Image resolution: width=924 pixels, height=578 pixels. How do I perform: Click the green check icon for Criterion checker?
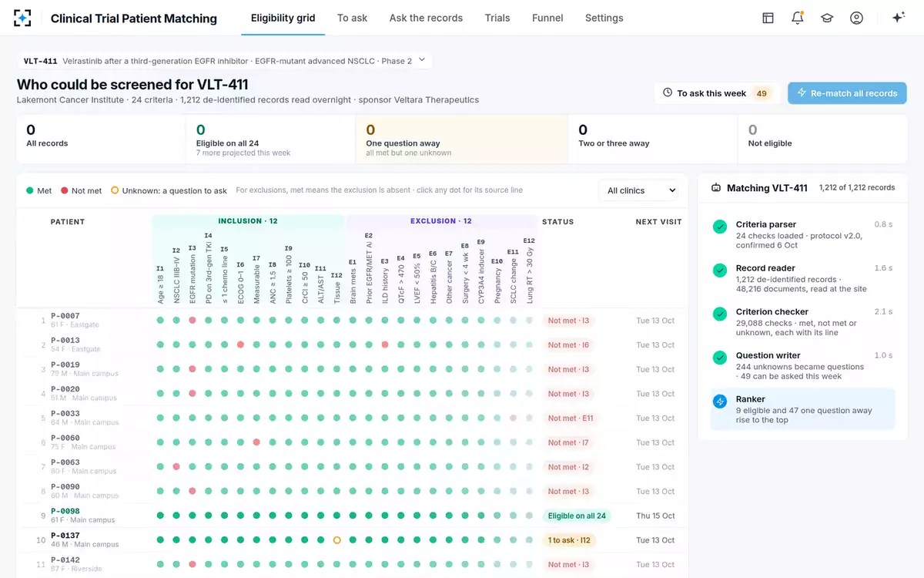pos(720,314)
